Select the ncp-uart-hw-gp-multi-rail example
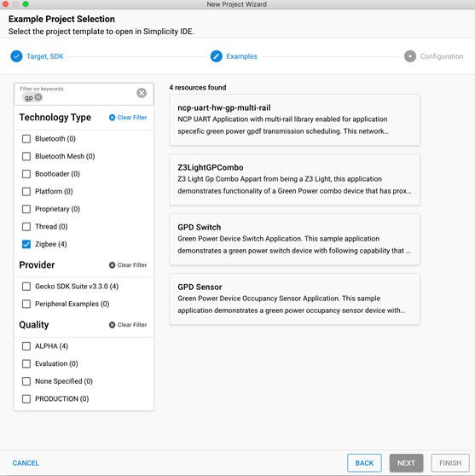475x476 pixels. pos(294,120)
